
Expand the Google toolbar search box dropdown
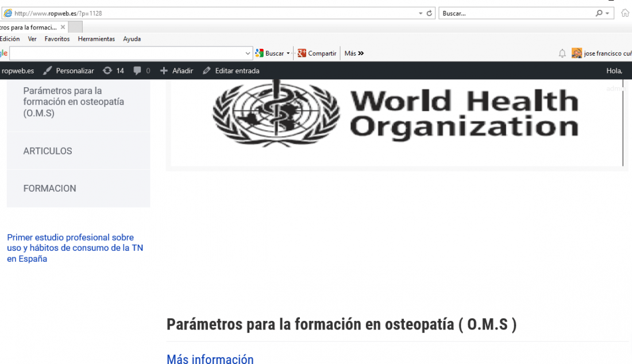248,53
